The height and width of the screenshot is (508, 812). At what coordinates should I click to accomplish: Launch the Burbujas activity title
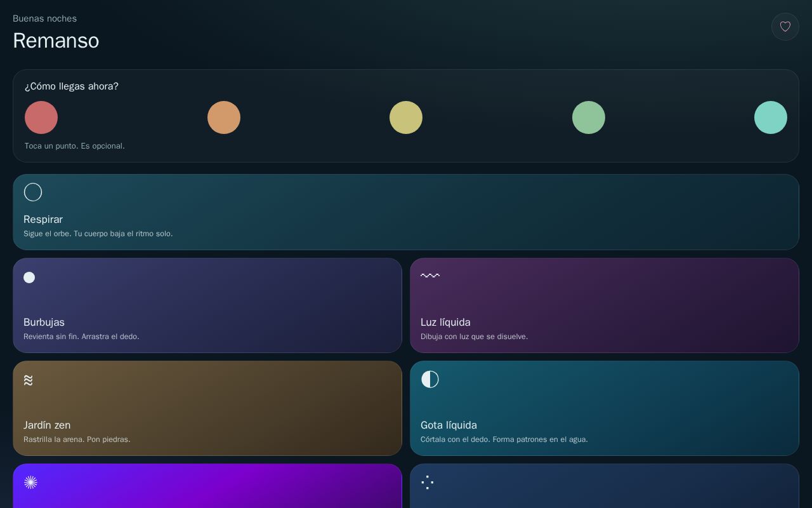[x=44, y=323]
